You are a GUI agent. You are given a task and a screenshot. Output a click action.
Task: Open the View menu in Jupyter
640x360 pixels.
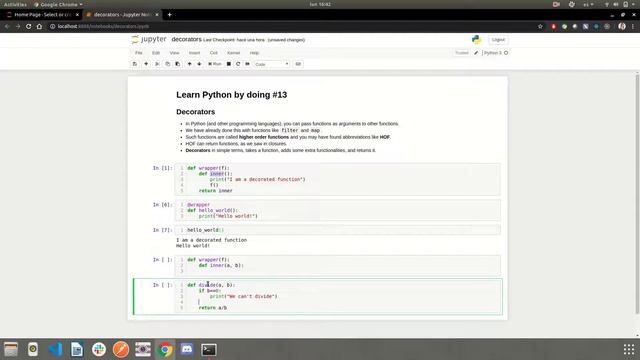coord(174,53)
